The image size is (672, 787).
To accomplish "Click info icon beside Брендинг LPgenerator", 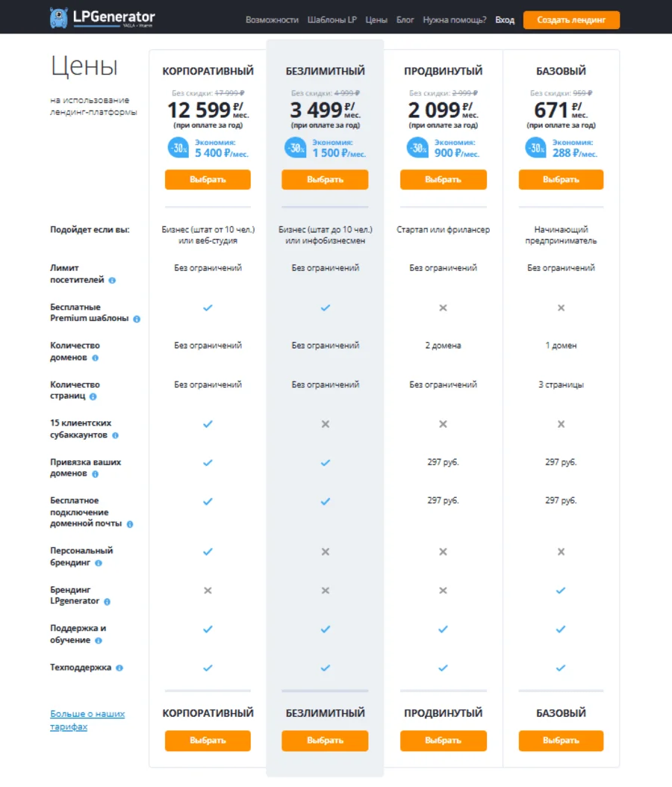I will tap(107, 602).
